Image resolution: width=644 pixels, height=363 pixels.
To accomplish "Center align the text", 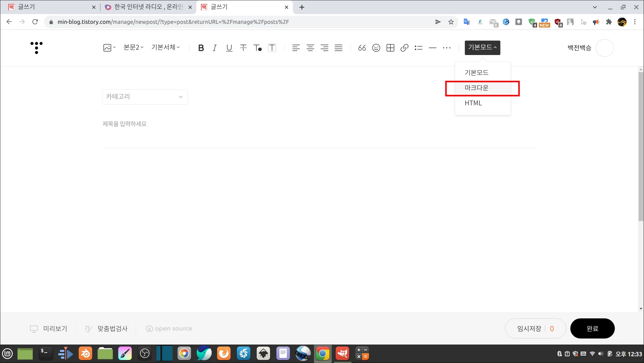I will 310,48.
